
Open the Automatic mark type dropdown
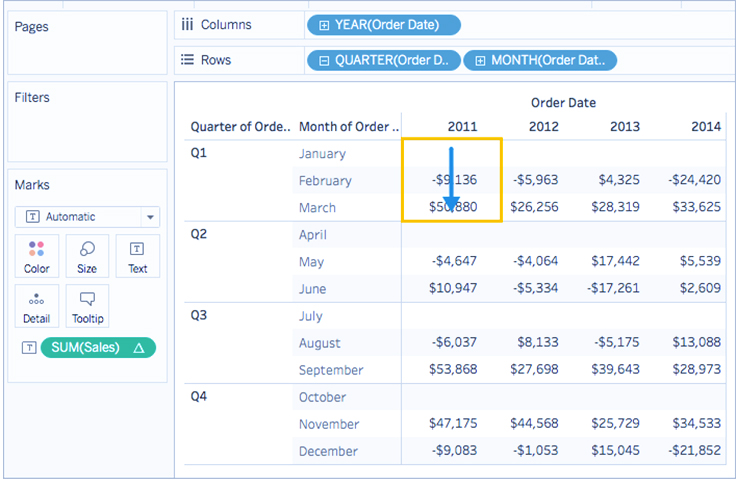tap(87, 217)
